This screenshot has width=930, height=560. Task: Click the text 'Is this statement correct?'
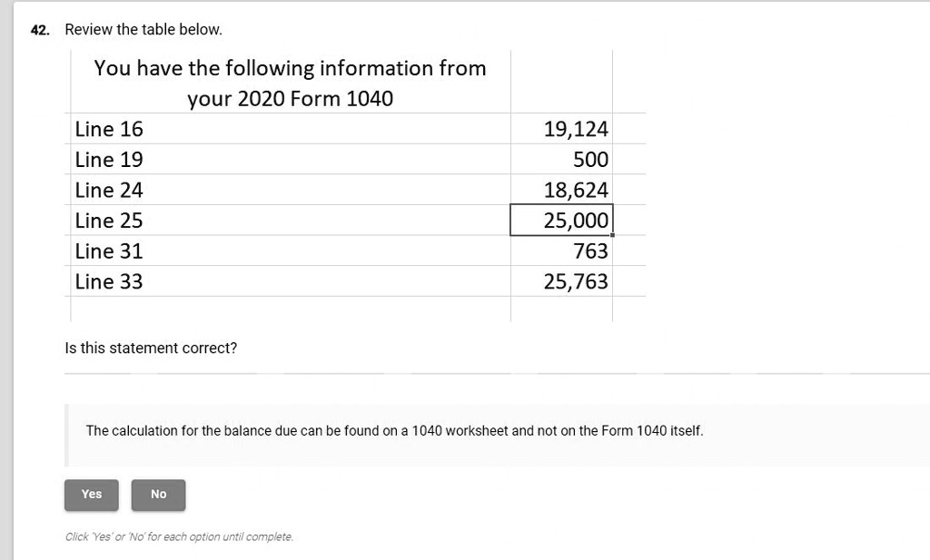[151, 348]
